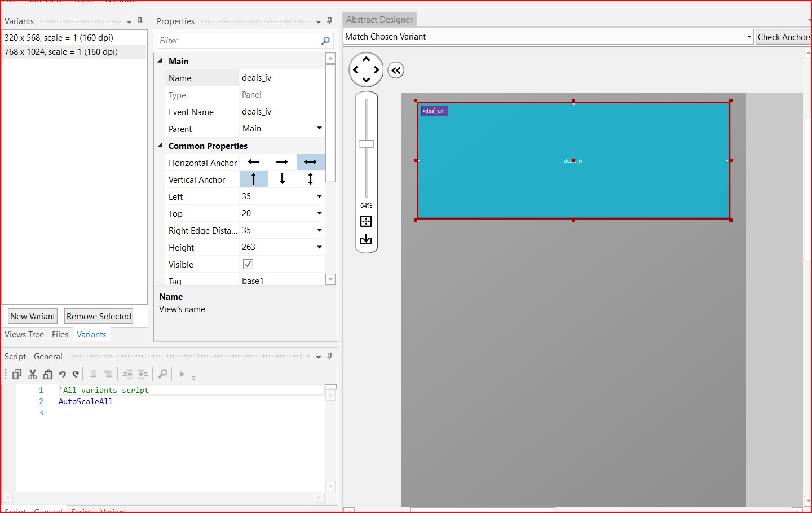Pin the Script - General panel
This screenshot has width=812, height=513.
[330, 356]
